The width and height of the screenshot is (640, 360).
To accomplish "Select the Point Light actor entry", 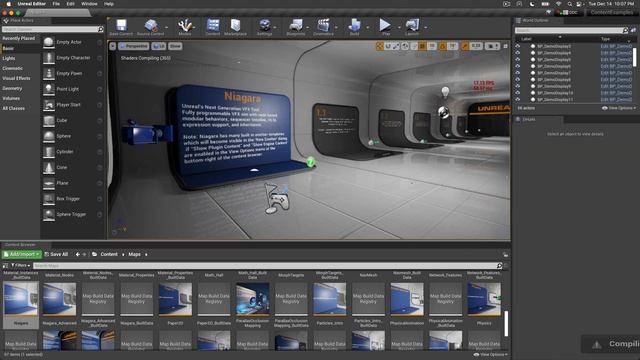I will pos(73,89).
